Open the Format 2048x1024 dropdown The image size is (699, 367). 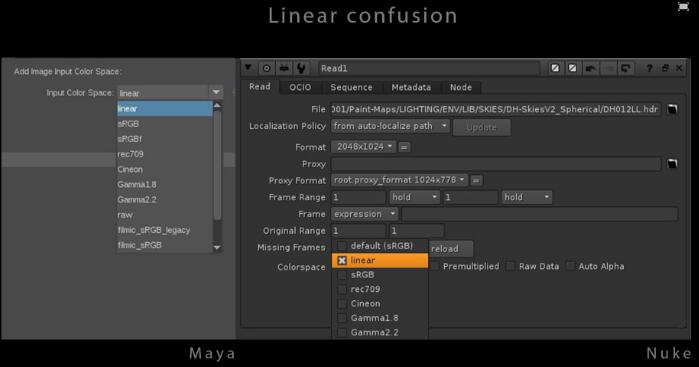click(x=363, y=146)
